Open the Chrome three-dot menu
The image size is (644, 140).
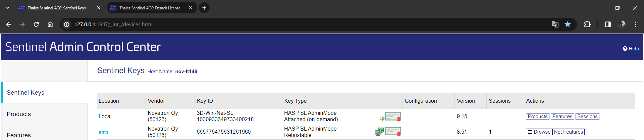636,24
